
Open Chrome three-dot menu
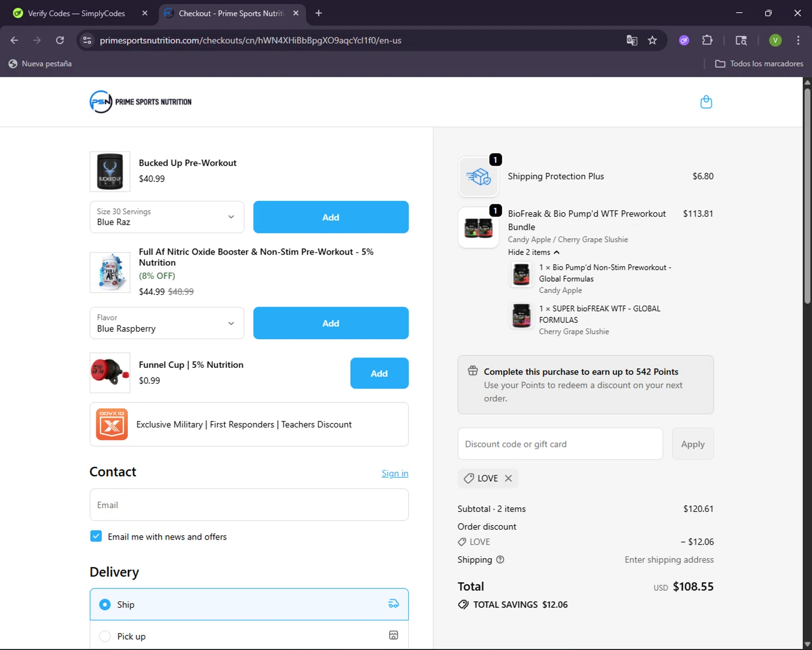point(798,40)
